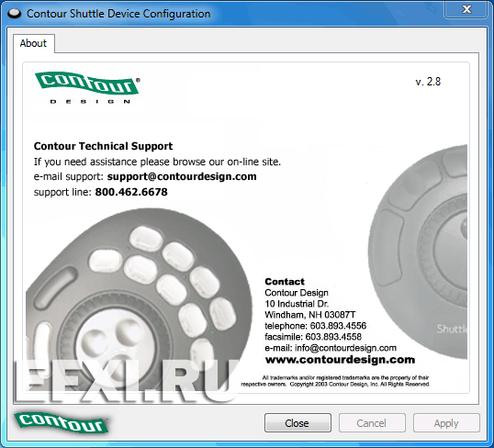
Task: Select the About tab
Action: point(33,43)
